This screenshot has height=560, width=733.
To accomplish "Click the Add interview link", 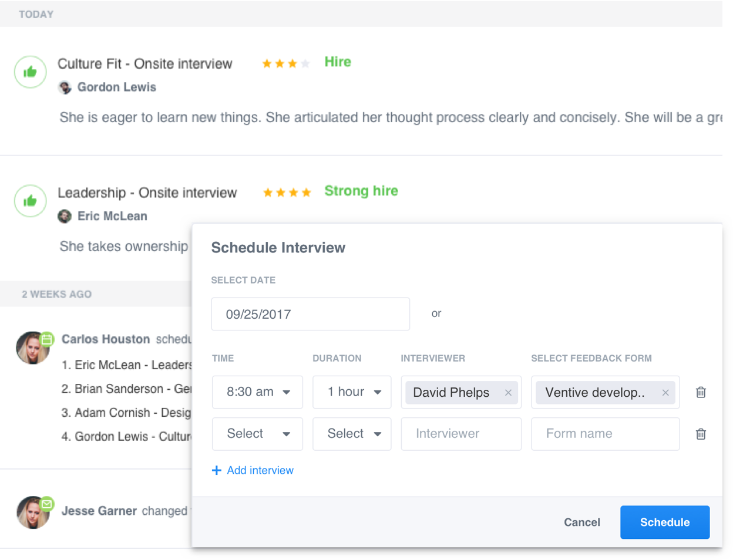I will (260, 470).
